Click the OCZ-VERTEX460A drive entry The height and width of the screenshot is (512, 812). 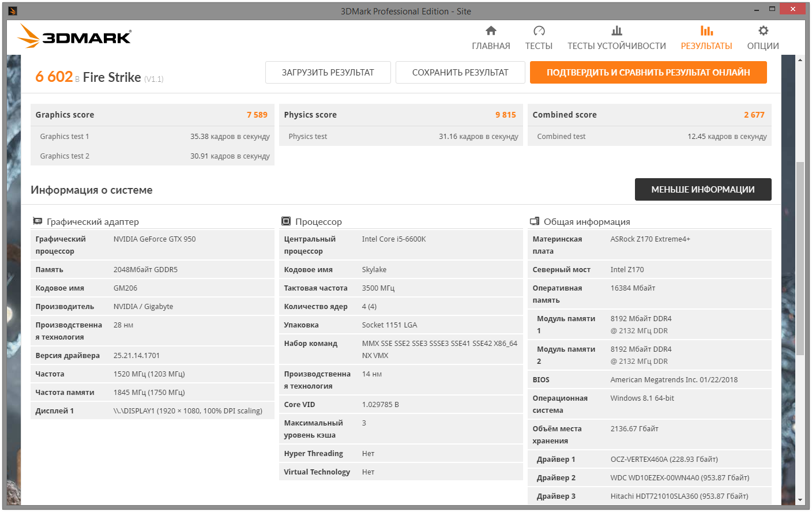[664, 460]
